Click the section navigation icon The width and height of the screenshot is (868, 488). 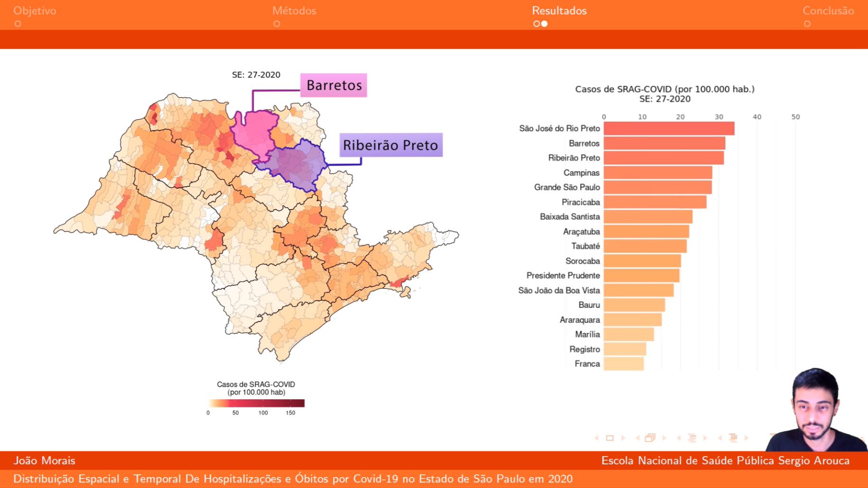tap(733, 438)
